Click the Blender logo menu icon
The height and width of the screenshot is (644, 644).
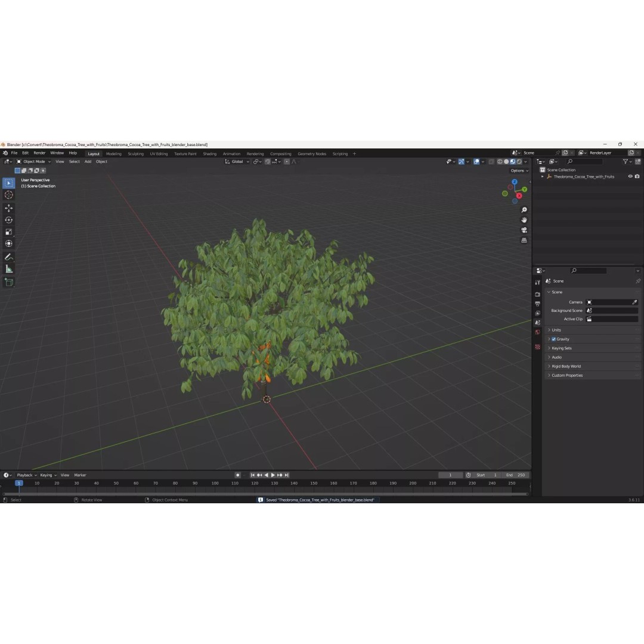click(x=5, y=153)
